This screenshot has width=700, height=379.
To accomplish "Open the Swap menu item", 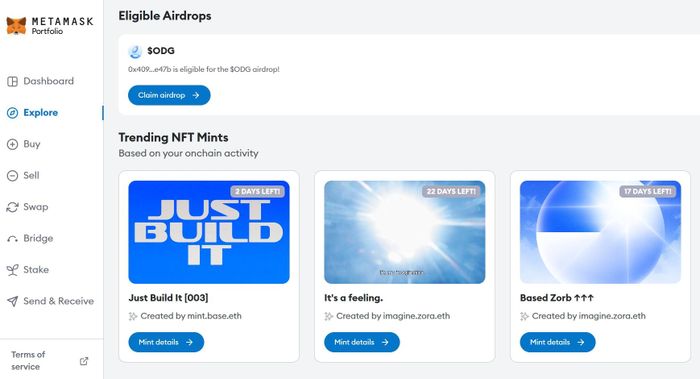I will [28, 207].
